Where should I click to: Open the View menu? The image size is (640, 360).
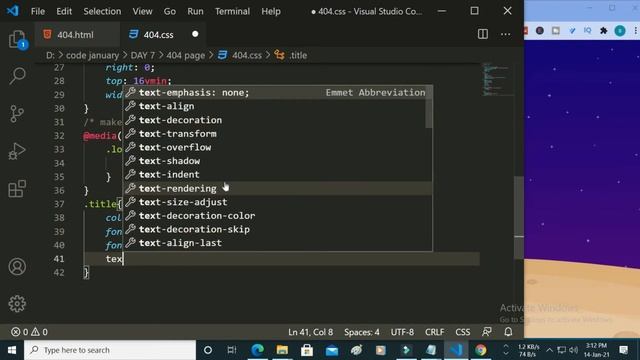142,11
